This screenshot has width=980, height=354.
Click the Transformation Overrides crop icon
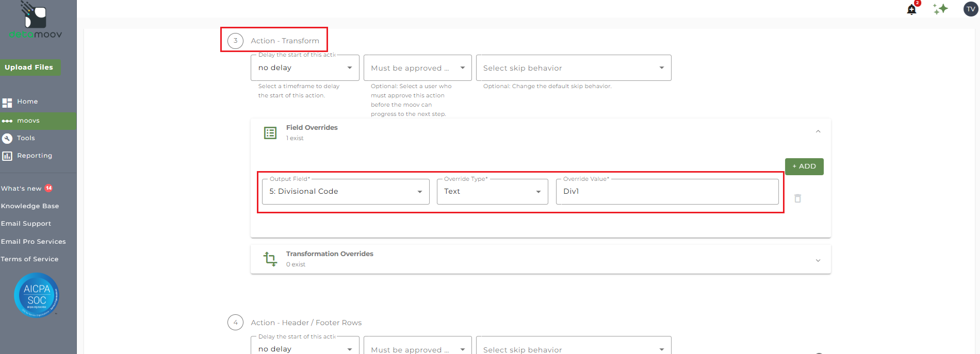click(x=270, y=259)
